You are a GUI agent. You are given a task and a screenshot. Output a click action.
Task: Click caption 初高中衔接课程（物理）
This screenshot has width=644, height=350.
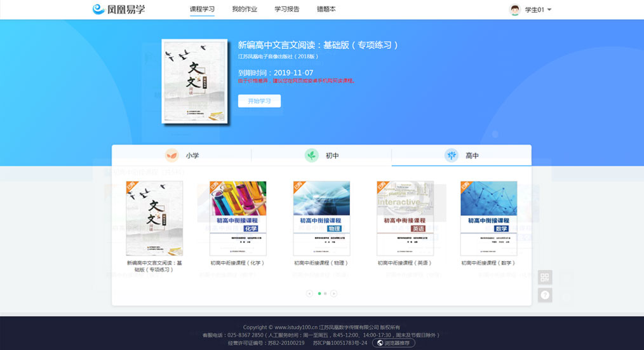point(321,263)
